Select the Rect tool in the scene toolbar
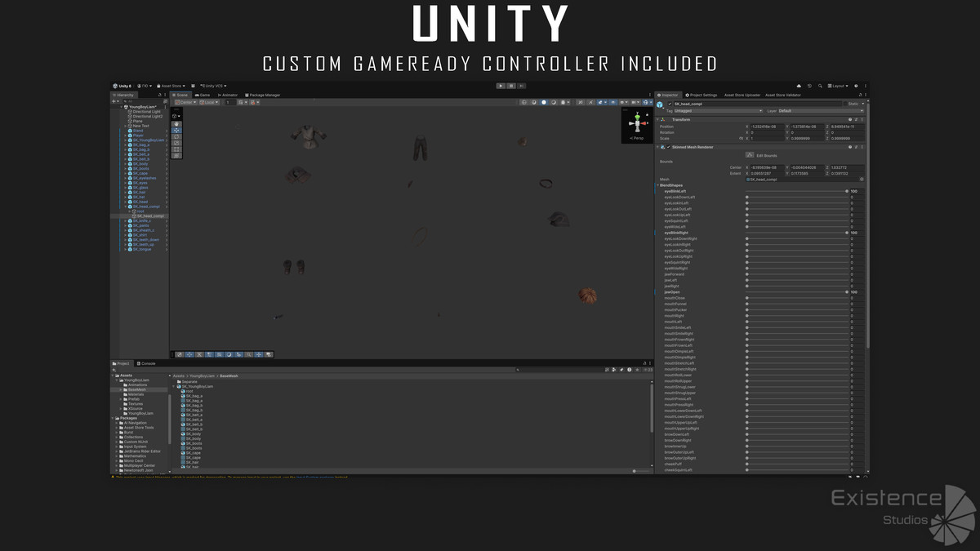980x551 pixels. (x=176, y=149)
